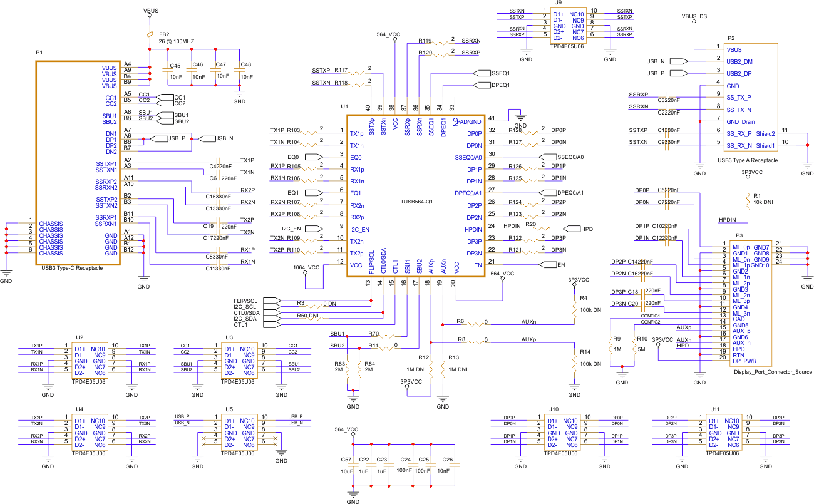Click the I2C_SDA port label

click(x=245, y=319)
